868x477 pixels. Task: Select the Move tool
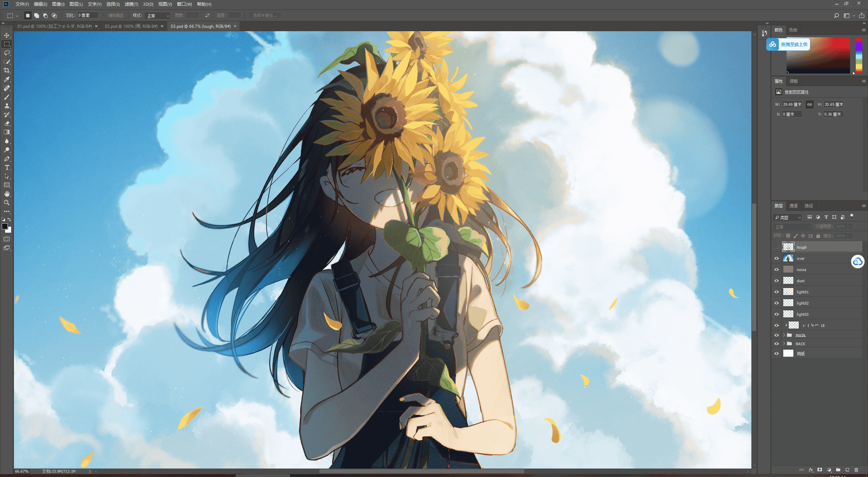tap(7, 35)
